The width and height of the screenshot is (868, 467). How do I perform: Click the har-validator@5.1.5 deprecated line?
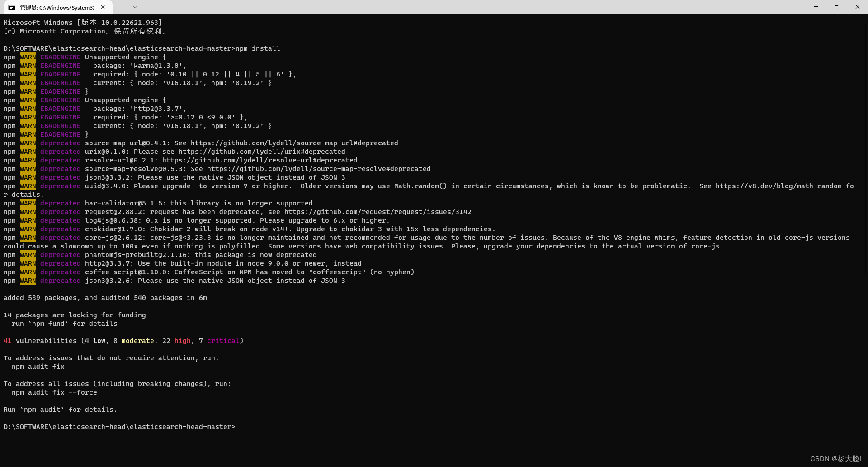click(x=158, y=203)
